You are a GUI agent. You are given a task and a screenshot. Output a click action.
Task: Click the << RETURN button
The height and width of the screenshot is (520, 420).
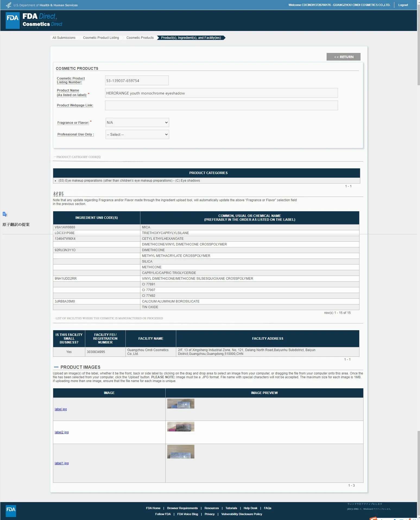tap(343, 57)
